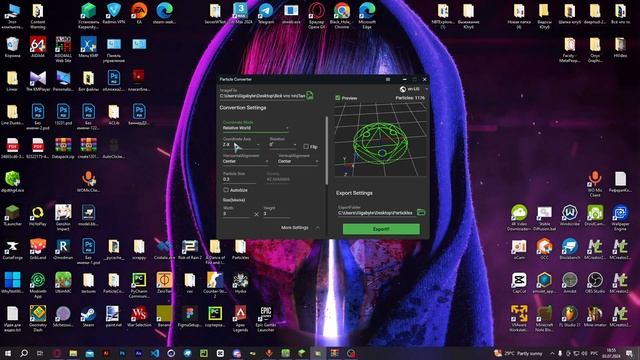
Task: Open Coordinate Mode dropdown showing Relative World
Action: point(256,128)
